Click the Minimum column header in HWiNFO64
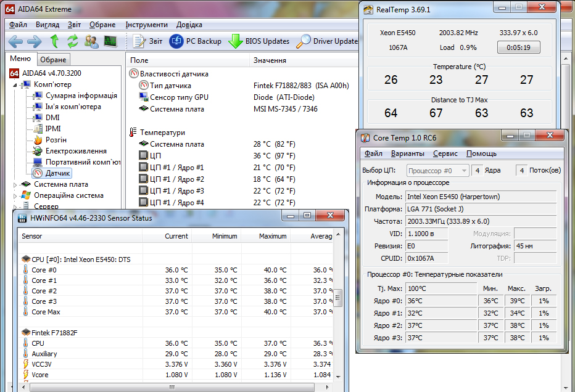 (217, 236)
